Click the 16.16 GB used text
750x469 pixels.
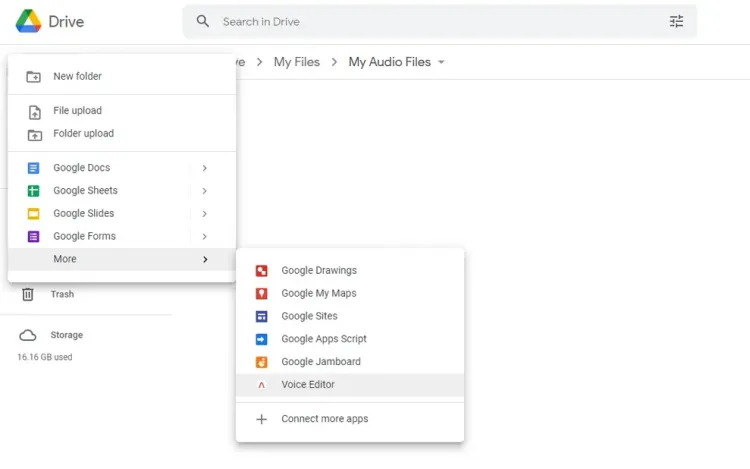click(x=45, y=357)
